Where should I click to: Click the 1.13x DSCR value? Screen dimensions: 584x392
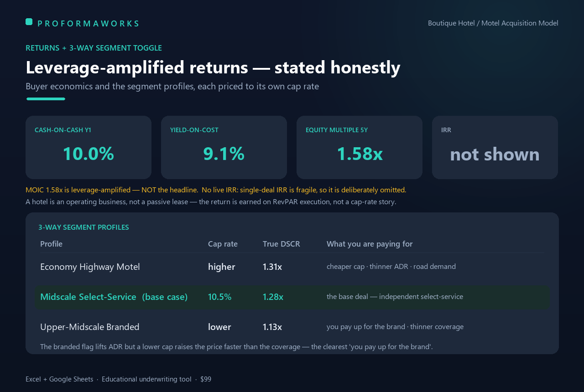tap(272, 327)
